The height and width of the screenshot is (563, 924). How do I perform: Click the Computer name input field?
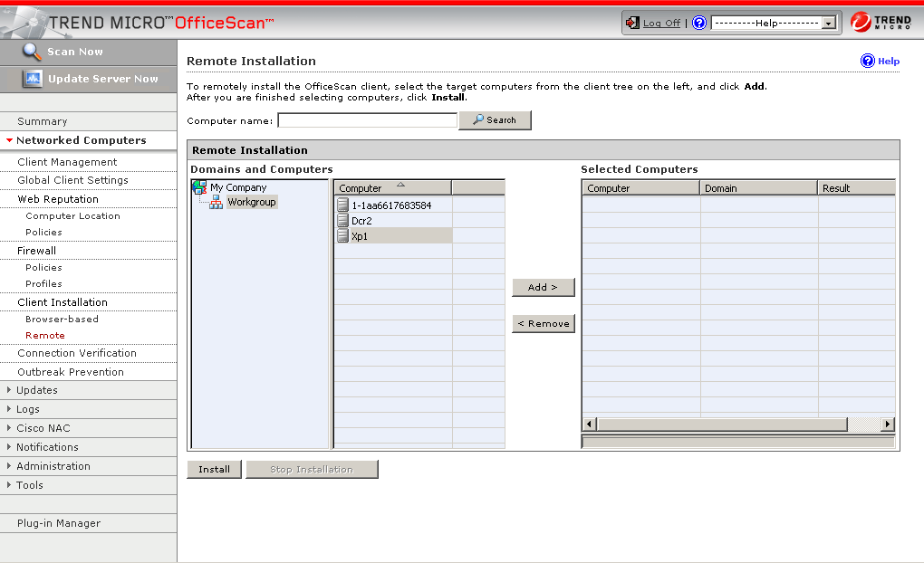pyautogui.click(x=367, y=120)
